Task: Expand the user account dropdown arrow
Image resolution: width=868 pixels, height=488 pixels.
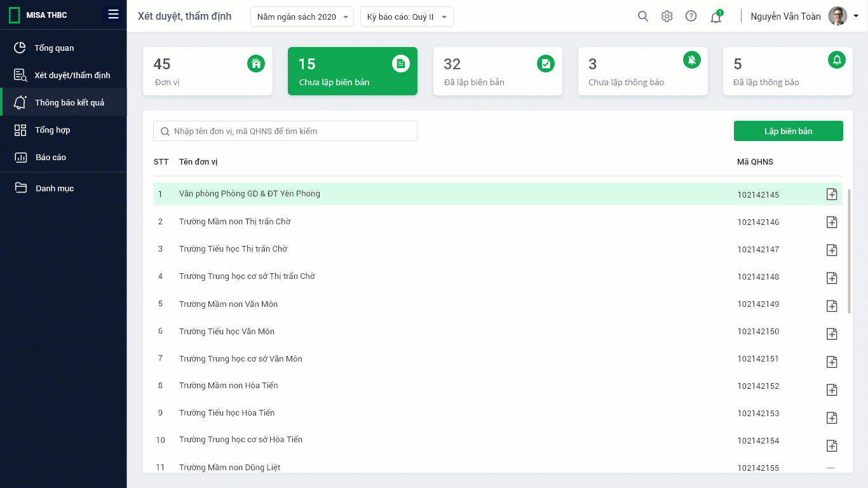Action: [856, 17]
